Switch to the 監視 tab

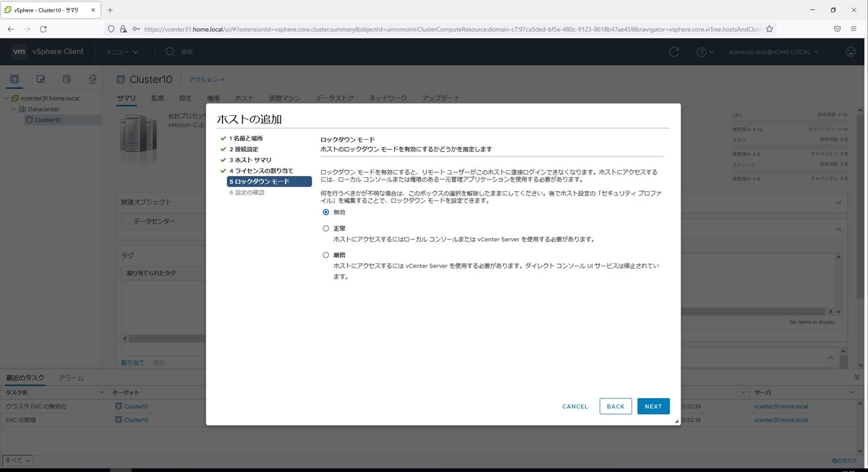coord(158,98)
